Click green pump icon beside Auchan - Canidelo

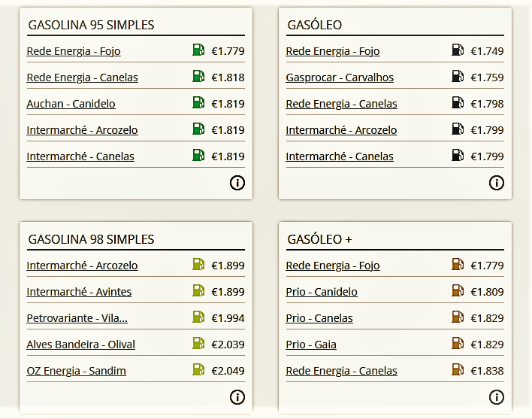point(198,102)
